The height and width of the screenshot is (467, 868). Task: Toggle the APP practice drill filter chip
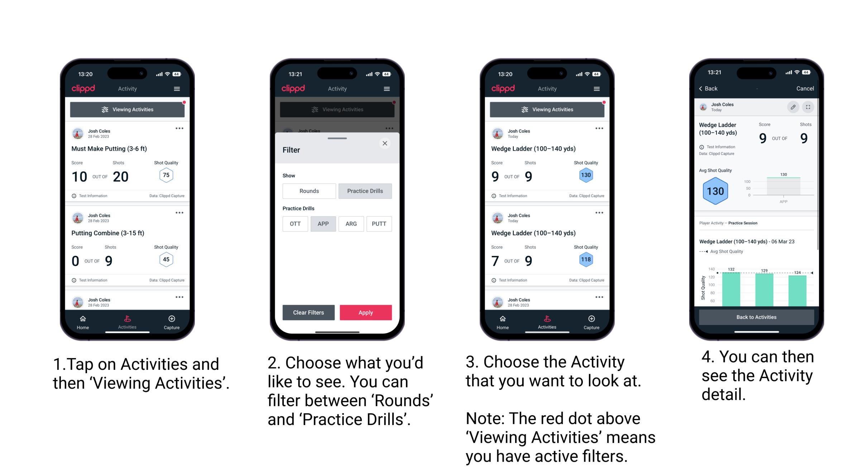click(322, 224)
